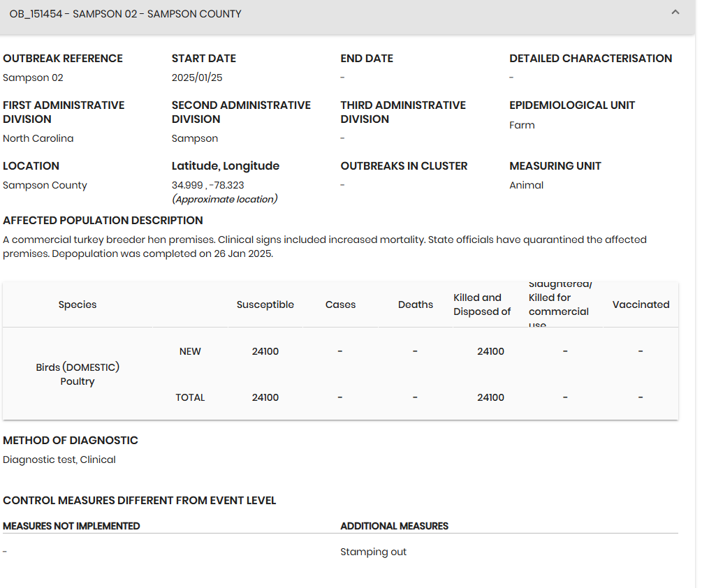The width and height of the screenshot is (709, 588).
Task: Click the MEASURES NOT IMPLEMENTED heading
Action: (71, 526)
